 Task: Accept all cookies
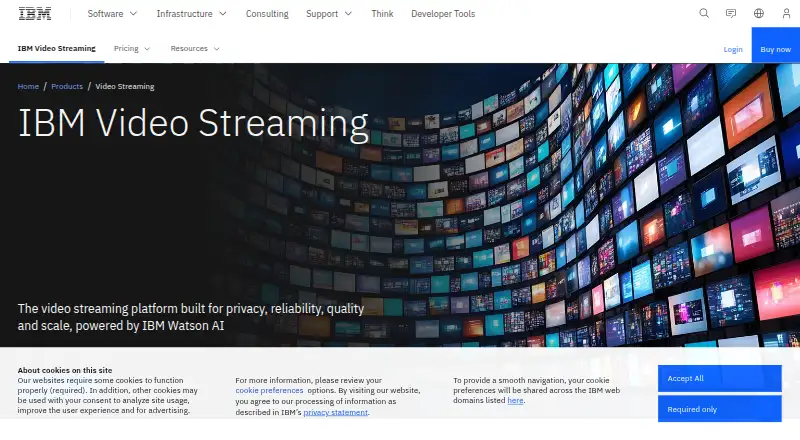[x=719, y=378]
